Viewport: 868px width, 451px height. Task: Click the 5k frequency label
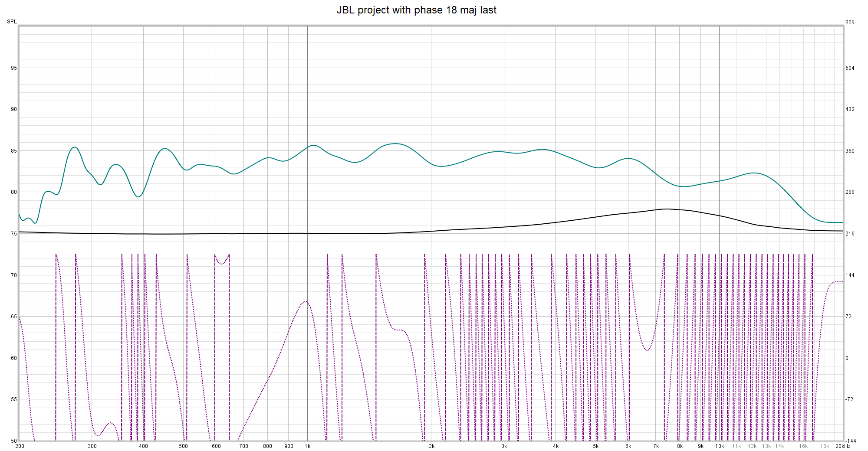[x=596, y=446]
